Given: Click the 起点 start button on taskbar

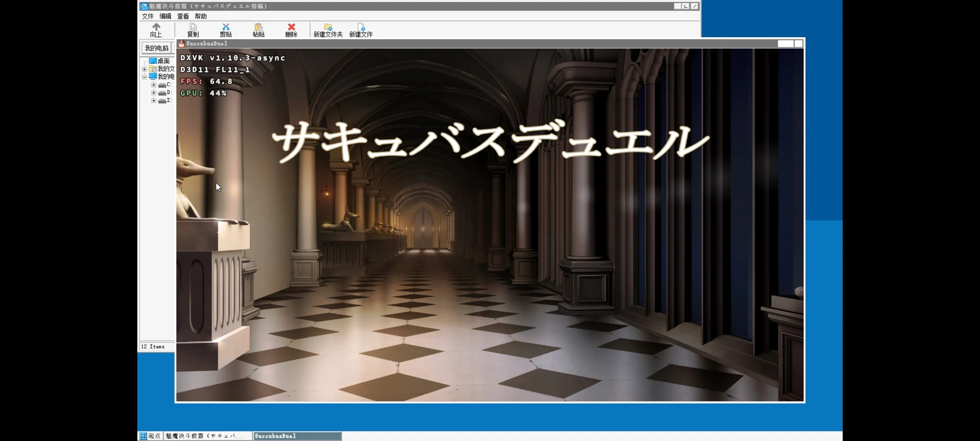Looking at the screenshot, I should 150,436.
